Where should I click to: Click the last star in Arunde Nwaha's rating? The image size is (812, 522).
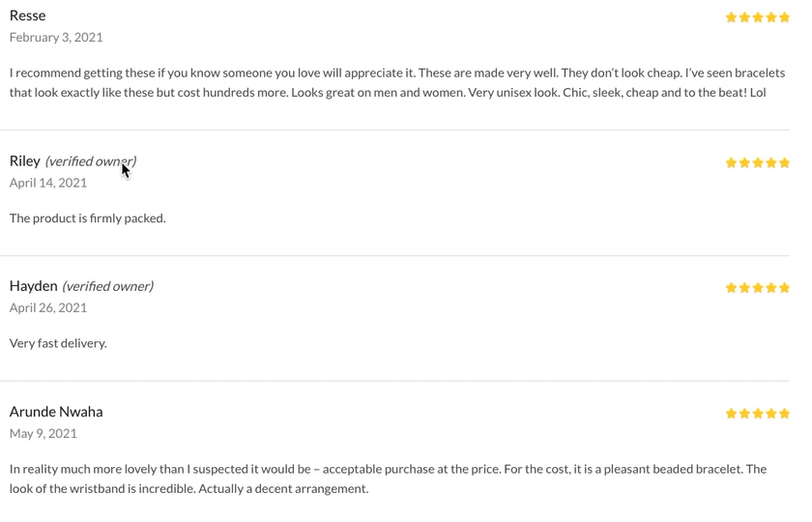coord(784,414)
